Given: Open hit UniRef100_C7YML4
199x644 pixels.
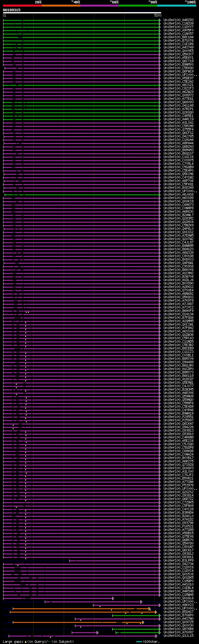Looking at the screenshot, I should click(178, 164).
